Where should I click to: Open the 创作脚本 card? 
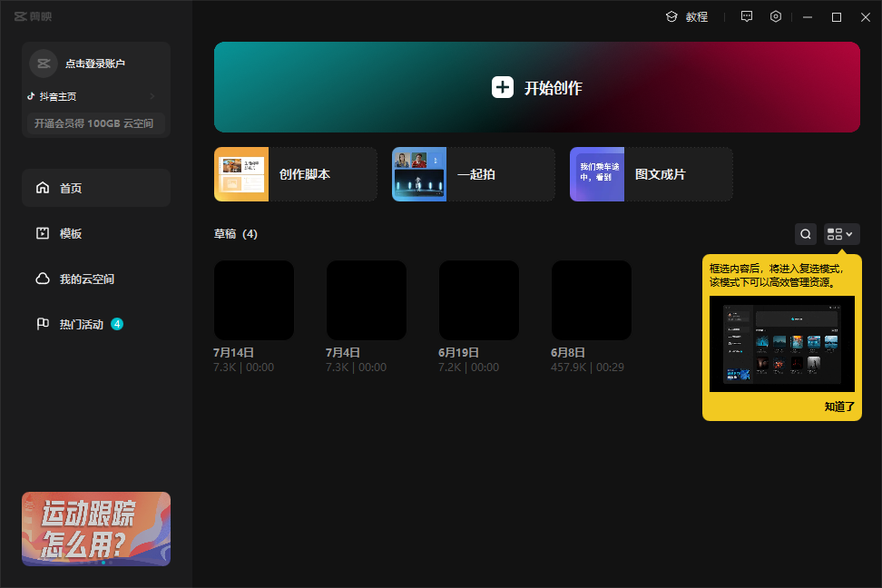[x=295, y=174]
